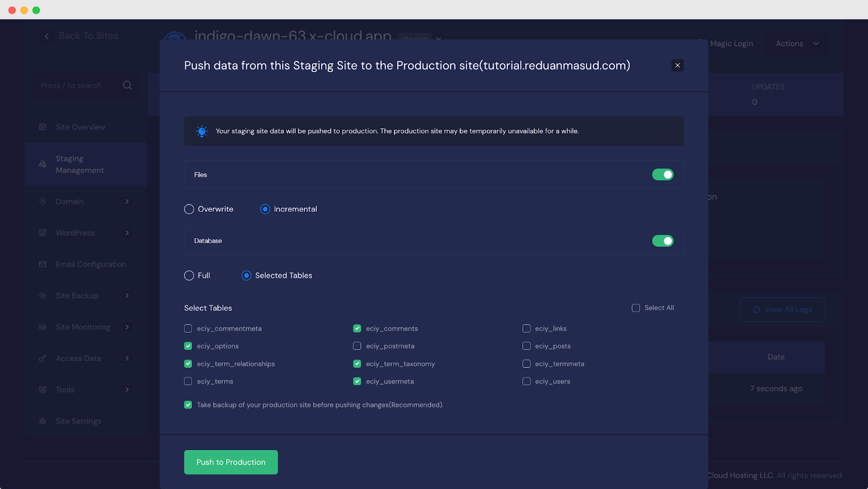This screenshot has height=489, width=868.
Task: Click the Site Settings gear icon
Action: (43, 421)
